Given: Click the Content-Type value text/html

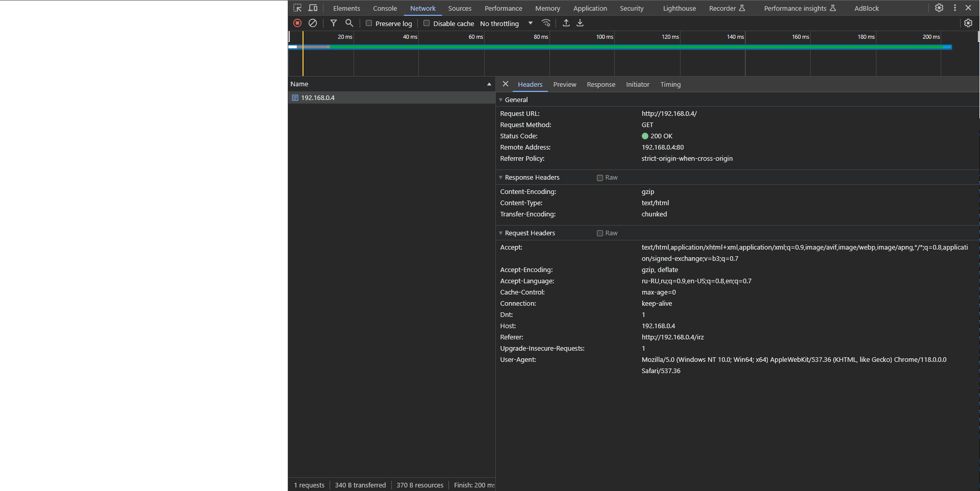Looking at the screenshot, I should click(655, 203).
